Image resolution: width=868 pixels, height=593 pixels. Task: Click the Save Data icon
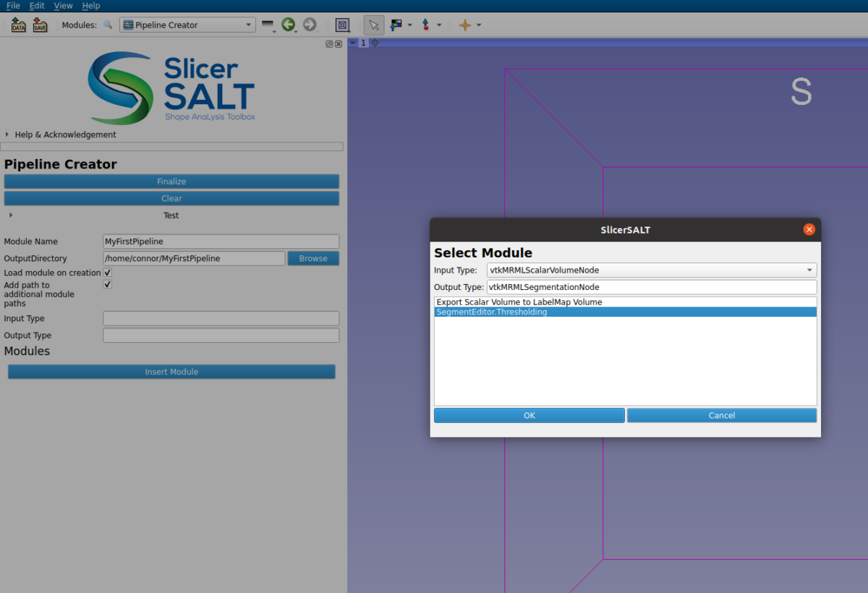40,25
